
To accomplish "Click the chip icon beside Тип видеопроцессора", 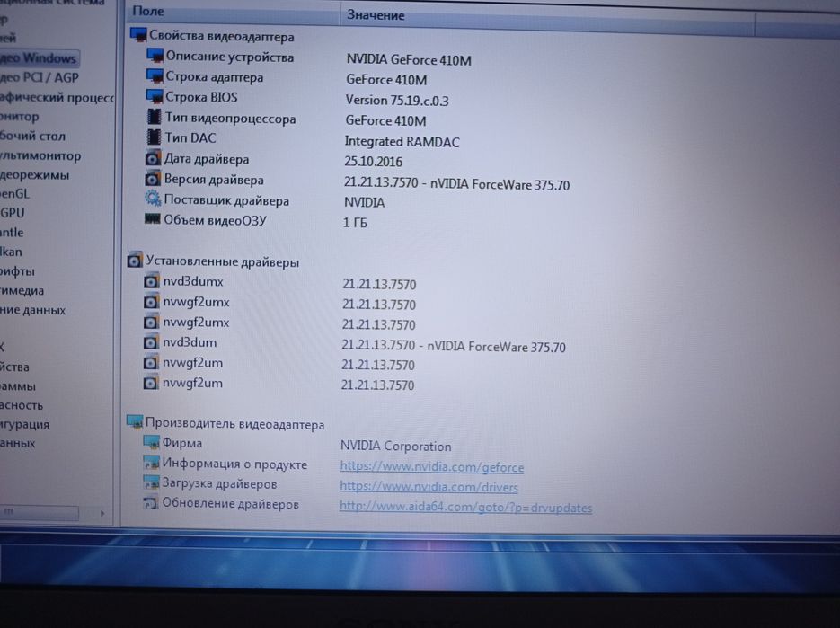I will point(154,118).
